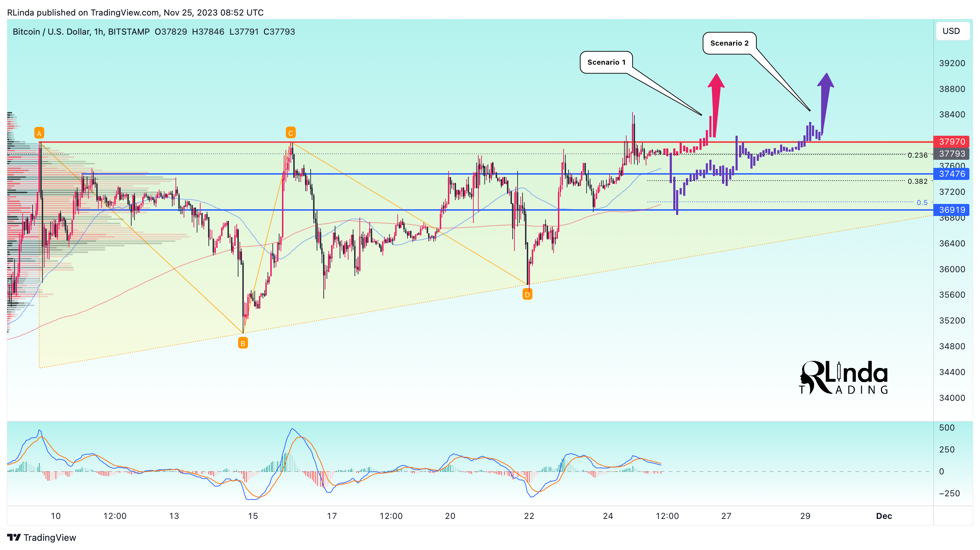Click the L37791 low price value

click(244, 31)
